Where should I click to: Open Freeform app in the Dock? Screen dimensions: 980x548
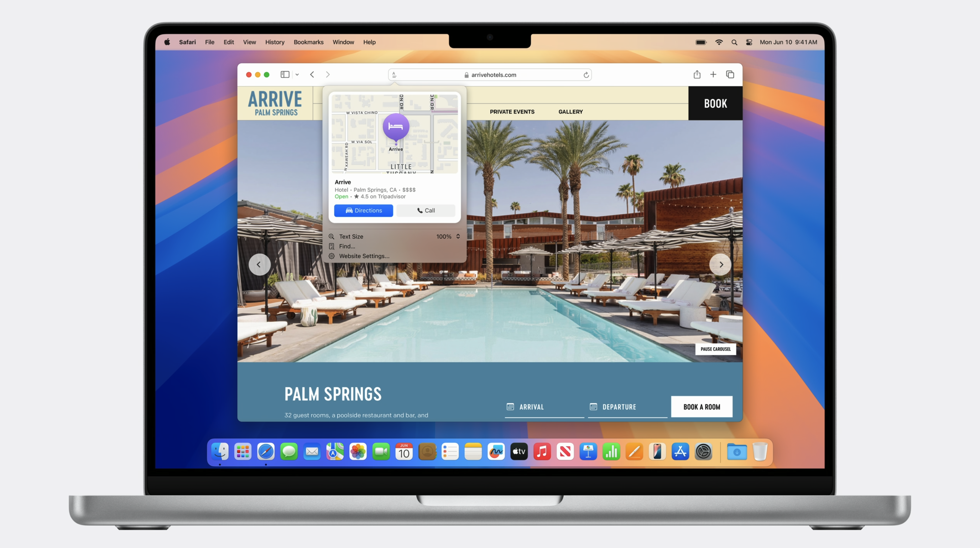click(x=496, y=452)
